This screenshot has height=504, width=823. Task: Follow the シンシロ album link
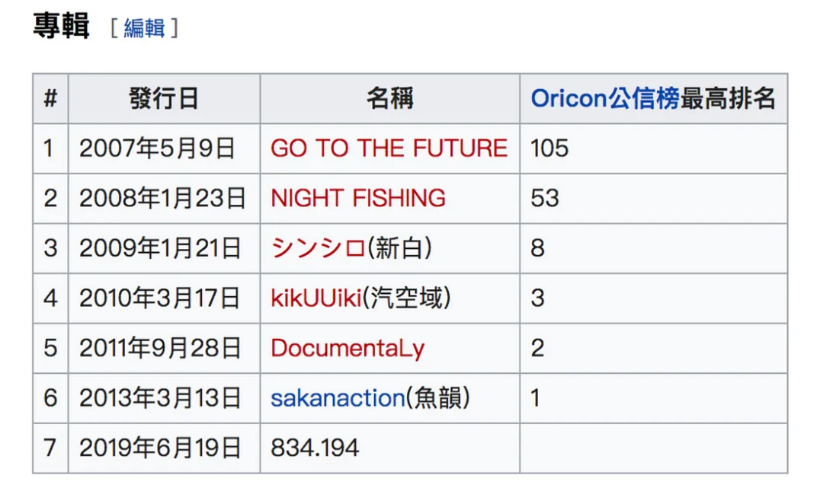click(319, 248)
